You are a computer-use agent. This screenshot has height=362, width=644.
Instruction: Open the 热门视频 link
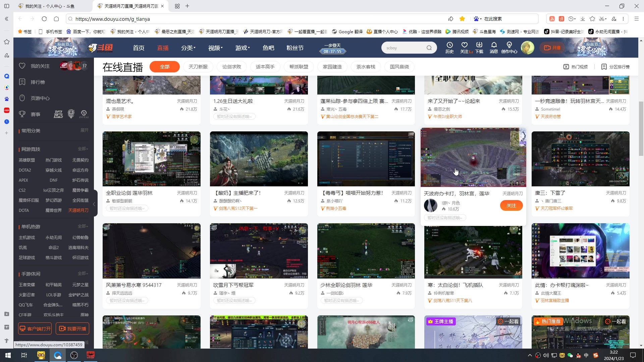576,67
